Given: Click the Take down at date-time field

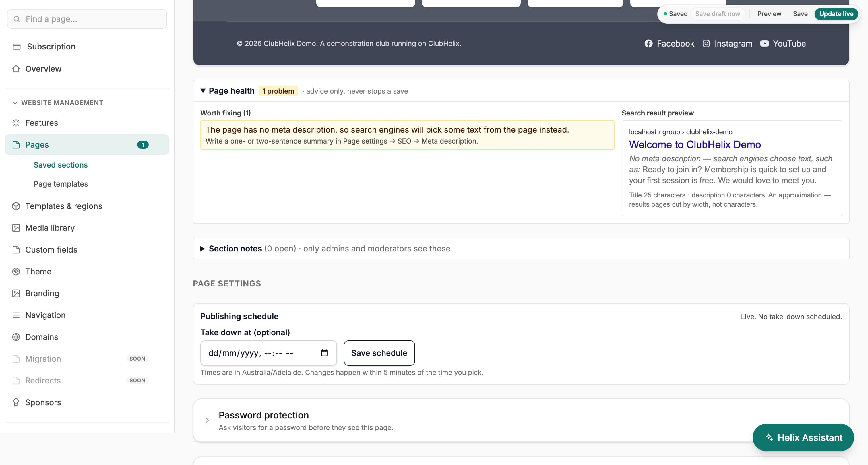Looking at the screenshot, I should point(268,353).
